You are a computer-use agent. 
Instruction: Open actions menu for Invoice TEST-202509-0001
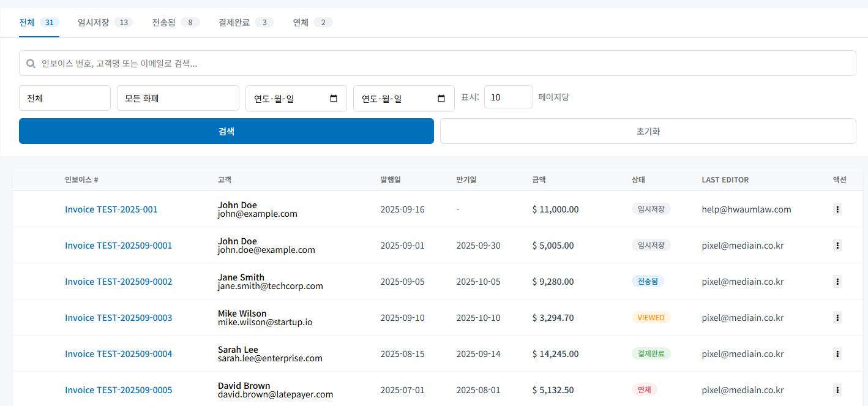point(837,246)
